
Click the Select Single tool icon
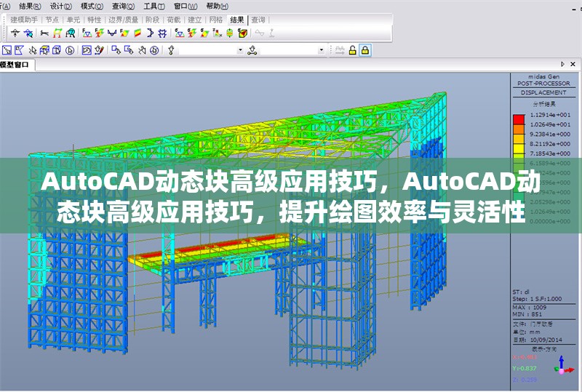tap(7, 50)
